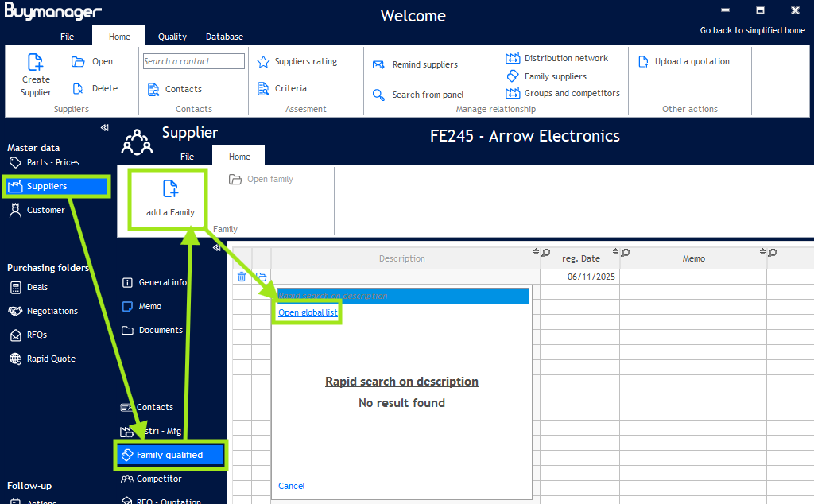Click the Delete supplier icon in ribbon
The image size is (814, 504).
click(x=78, y=89)
